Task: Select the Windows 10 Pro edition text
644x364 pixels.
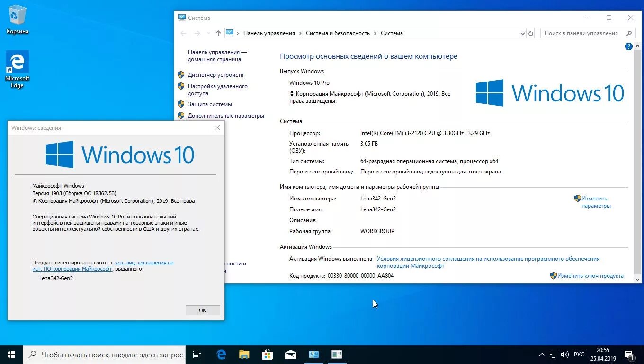Action: [x=309, y=83]
